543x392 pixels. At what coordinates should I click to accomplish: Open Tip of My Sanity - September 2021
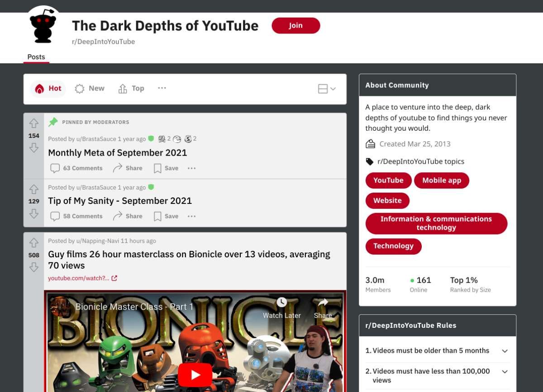[x=120, y=201]
